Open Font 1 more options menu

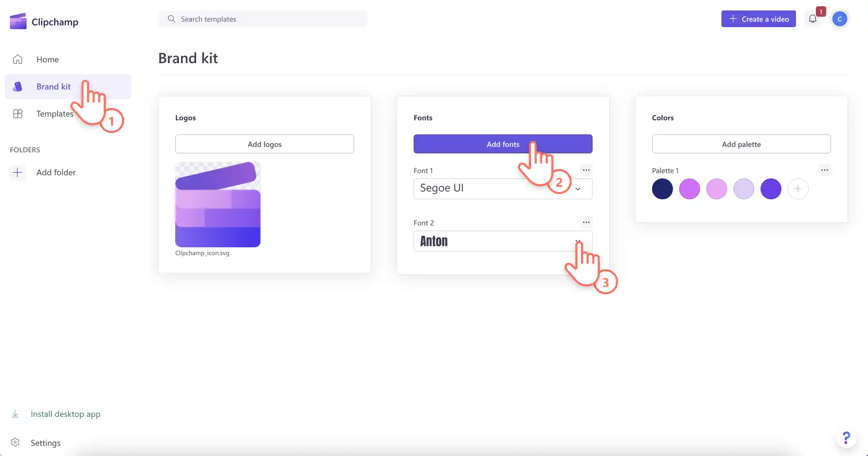[586, 170]
